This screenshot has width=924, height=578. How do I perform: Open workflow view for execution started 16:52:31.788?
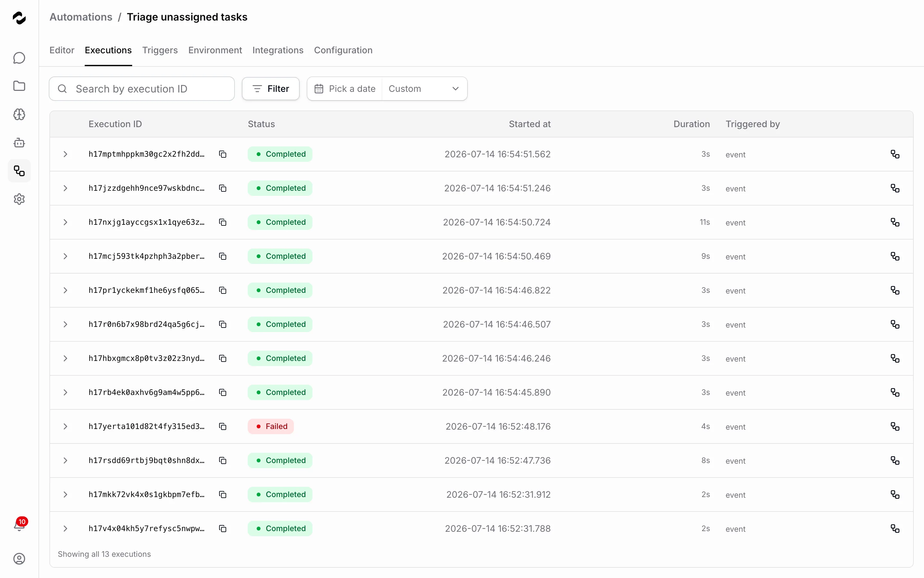pos(895,528)
